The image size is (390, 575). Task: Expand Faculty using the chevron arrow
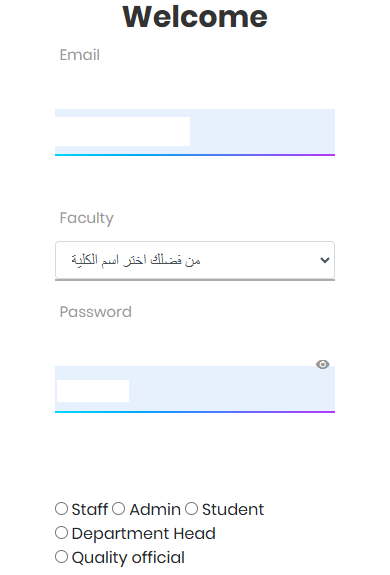pyautogui.click(x=324, y=260)
